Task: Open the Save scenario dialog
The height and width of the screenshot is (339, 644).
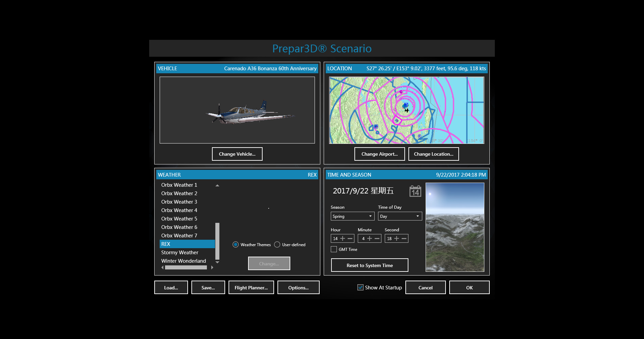Action: coord(208,287)
